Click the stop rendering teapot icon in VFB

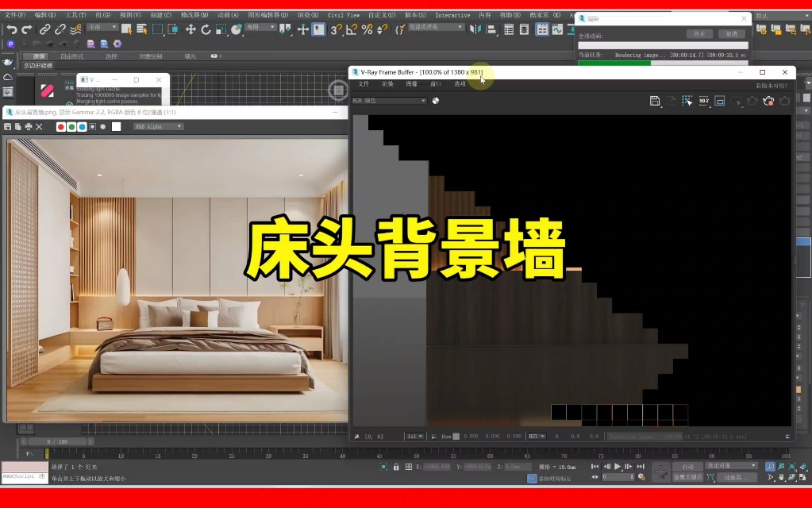(x=768, y=101)
